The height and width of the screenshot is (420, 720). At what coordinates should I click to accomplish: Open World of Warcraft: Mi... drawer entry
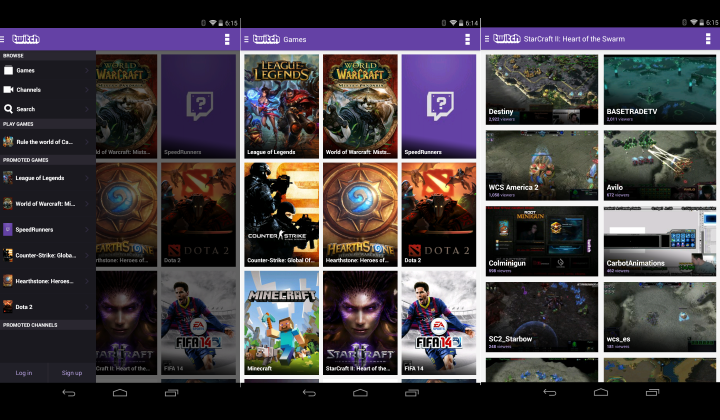click(48, 203)
